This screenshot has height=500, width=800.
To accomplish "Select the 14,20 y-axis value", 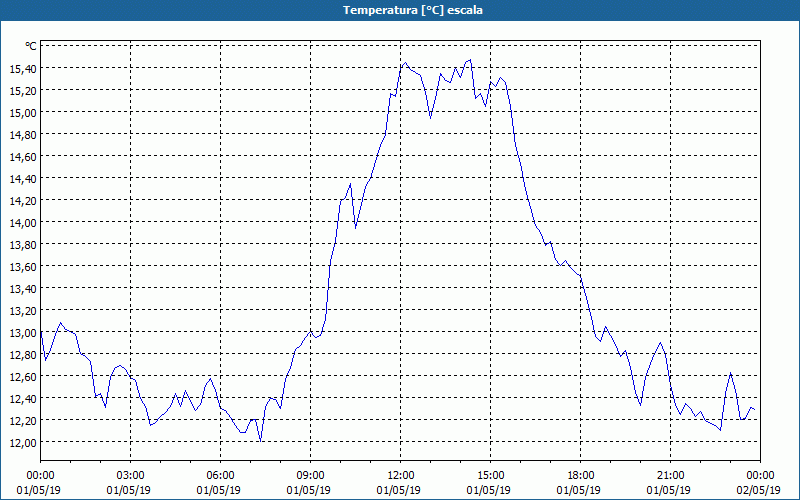I will click(x=23, y=201).
